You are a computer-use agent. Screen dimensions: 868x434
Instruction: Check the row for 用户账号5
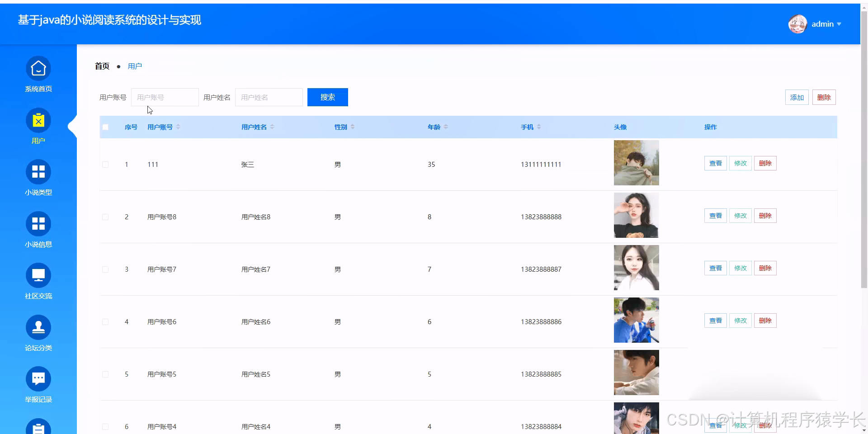coord(105,374)
